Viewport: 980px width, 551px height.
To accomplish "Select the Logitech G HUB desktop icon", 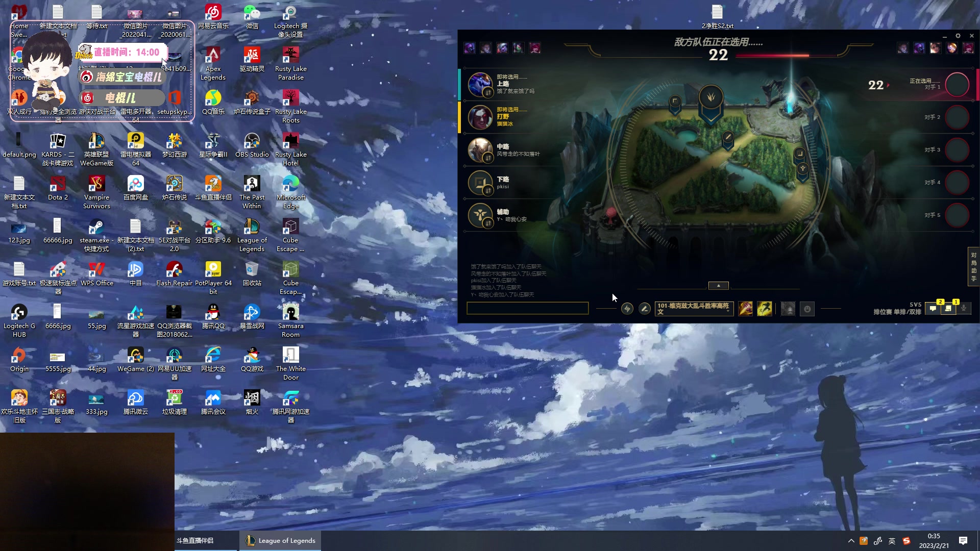I will click(19, 320).
